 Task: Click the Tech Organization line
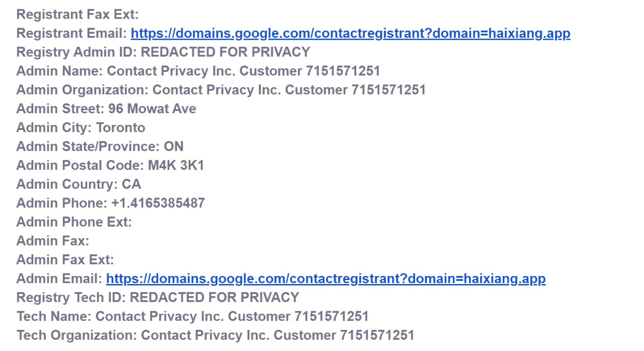[215, 335]
